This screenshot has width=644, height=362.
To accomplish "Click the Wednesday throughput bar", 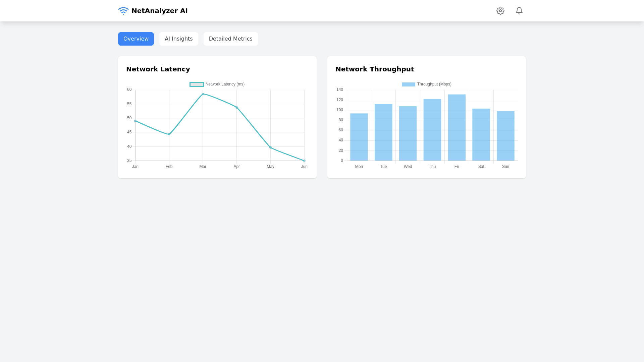I will pyautogui.click(x=408, y=133).
